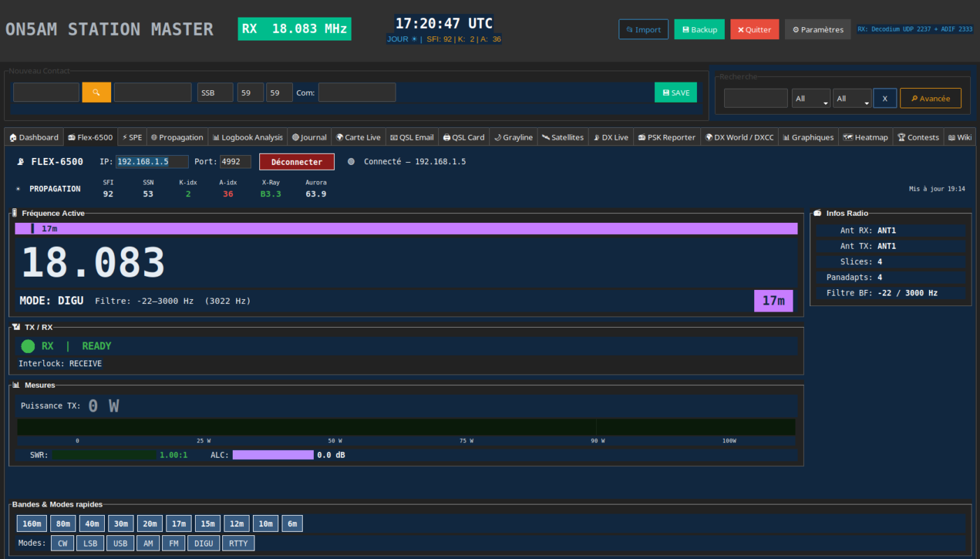
Task: Click the Déconnecter button
Action: point(297,161)
